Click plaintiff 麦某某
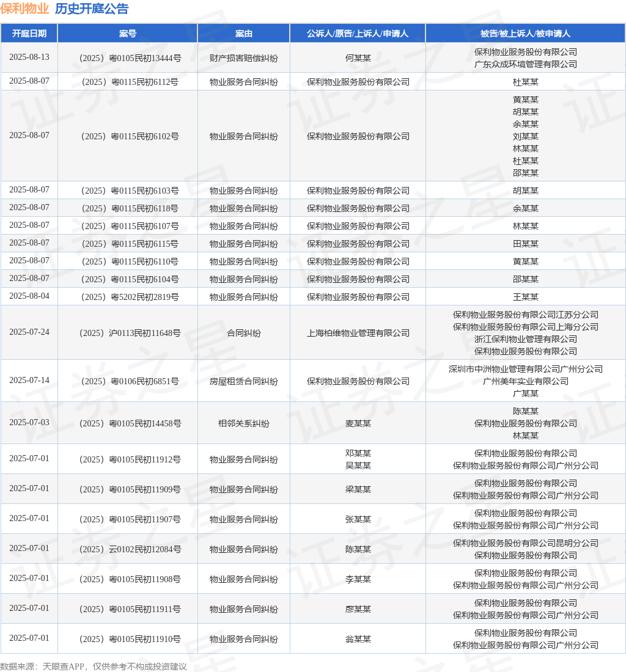This screenshot has height=672, width=626. coord(358,423)
